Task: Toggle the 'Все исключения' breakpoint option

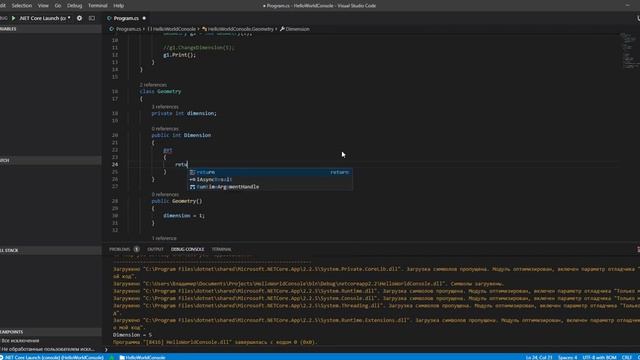Action: [x=20, y=340]
